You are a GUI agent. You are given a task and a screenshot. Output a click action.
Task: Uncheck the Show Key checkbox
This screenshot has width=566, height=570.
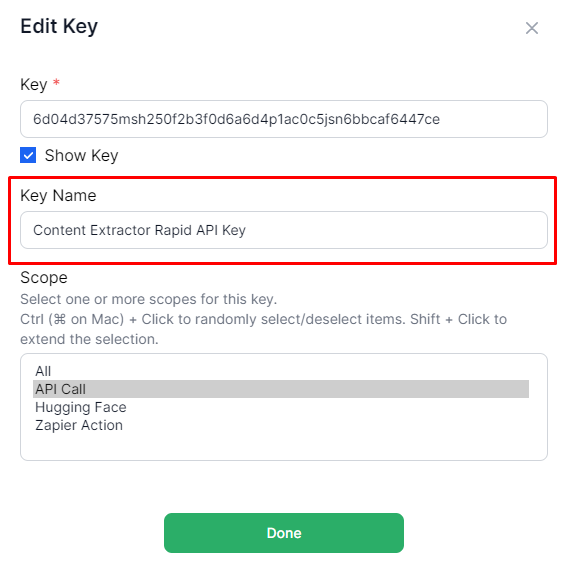point(28,155)
